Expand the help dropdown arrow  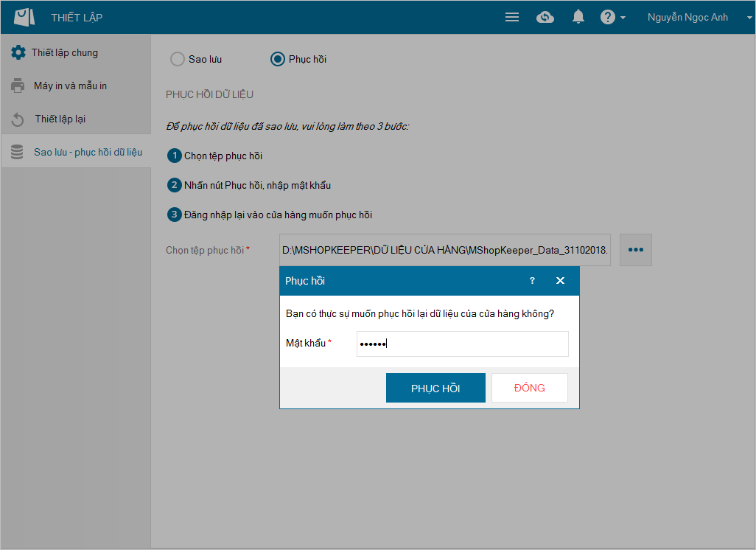click(x=623, y=18)
